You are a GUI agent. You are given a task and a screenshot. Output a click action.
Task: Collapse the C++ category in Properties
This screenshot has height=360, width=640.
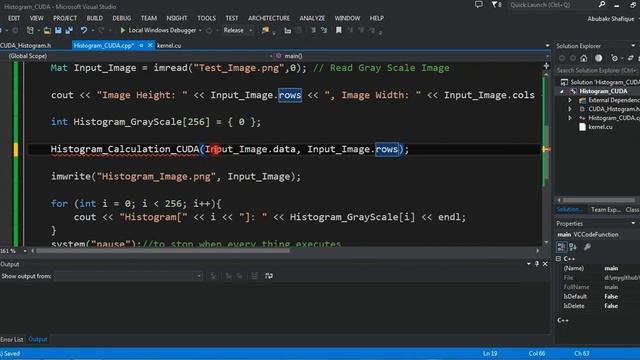[558, 259]
